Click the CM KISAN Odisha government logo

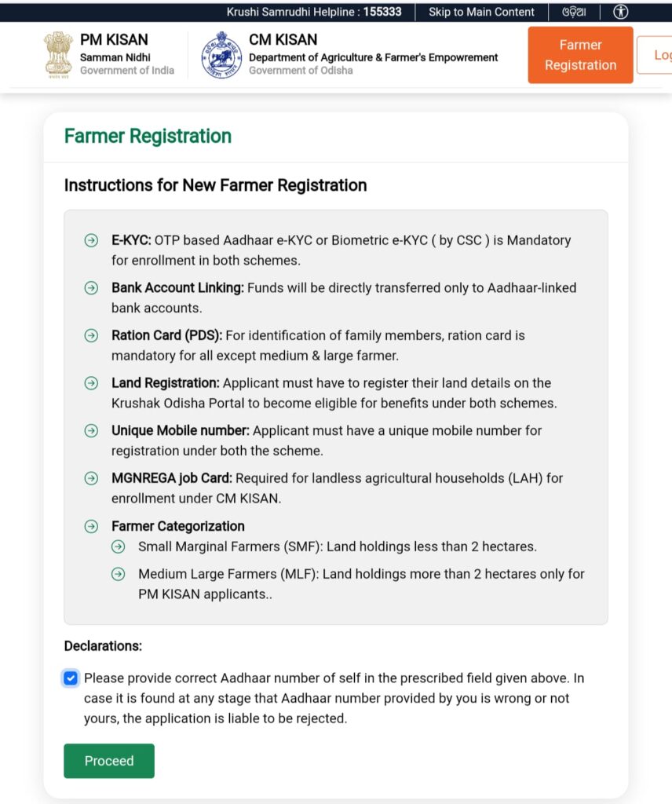click(x=221, y=55)
